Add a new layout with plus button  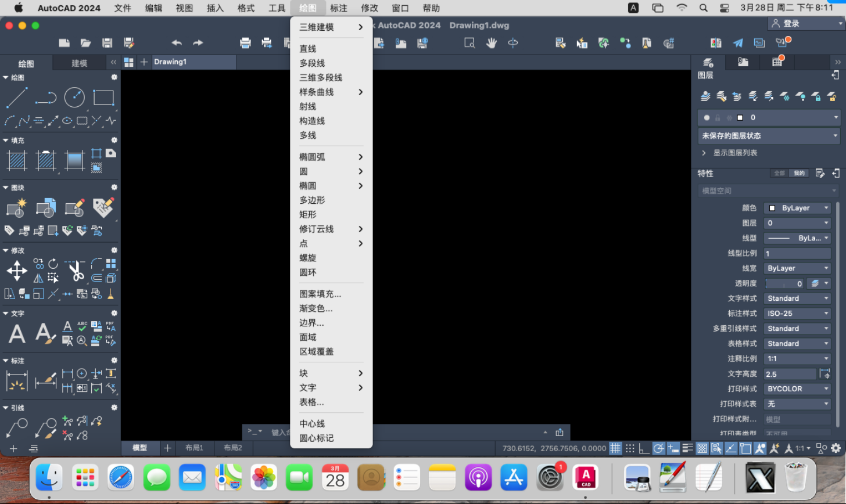coord(167,448)
